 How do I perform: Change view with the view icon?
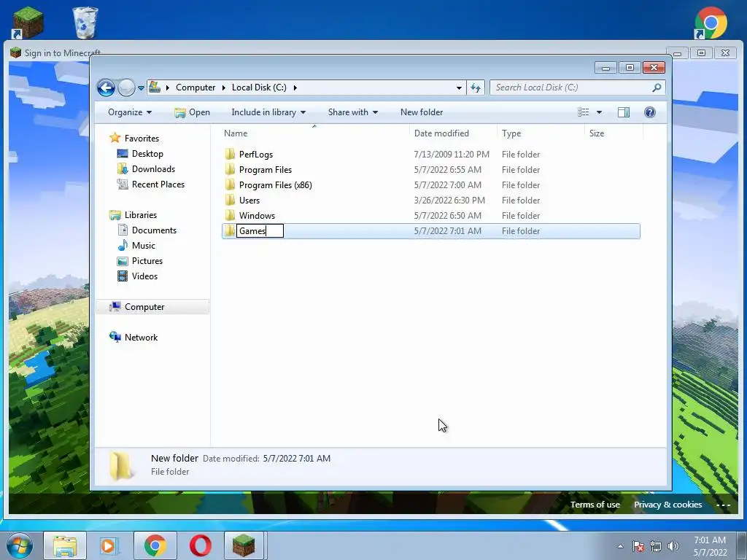tap(583, 112)
